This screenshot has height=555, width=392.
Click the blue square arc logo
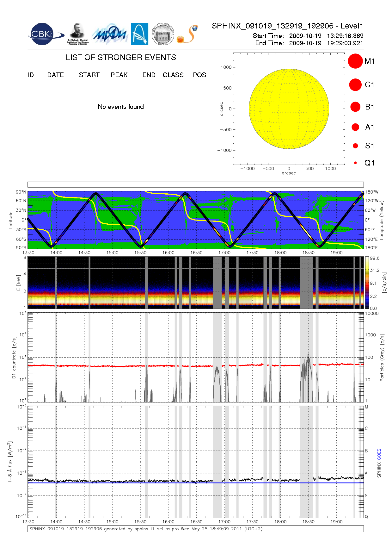tap(139, 34)
